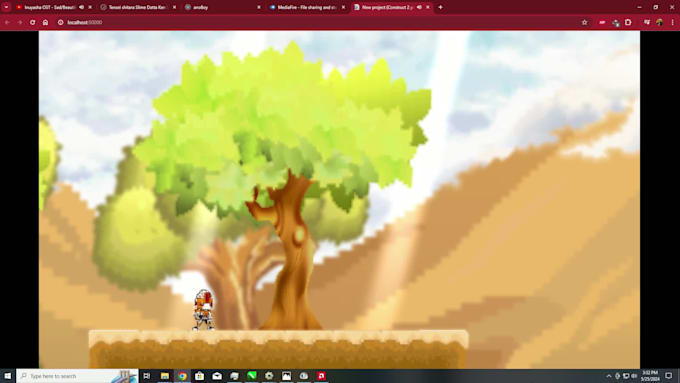This screenshot has width=680, height=383.
Task: Show hidden system tray icons
Action: pyautogui.click(x=609, y=376)
